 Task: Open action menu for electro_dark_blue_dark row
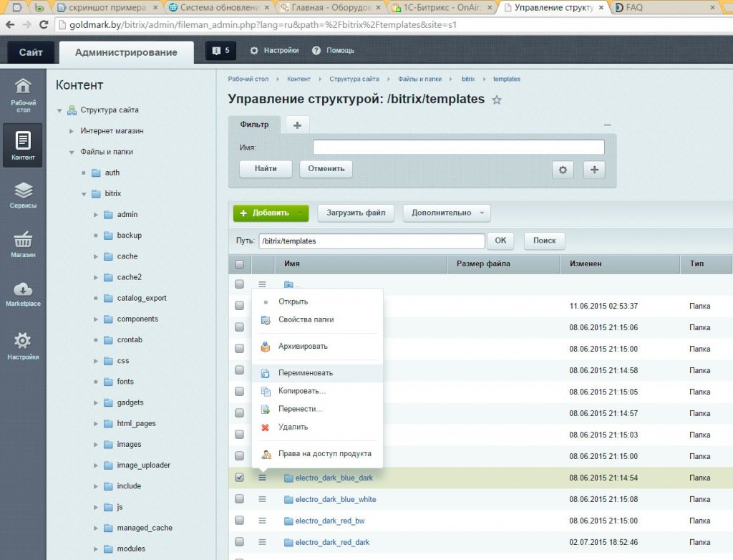pyautogui.click(x=262, y=478)
